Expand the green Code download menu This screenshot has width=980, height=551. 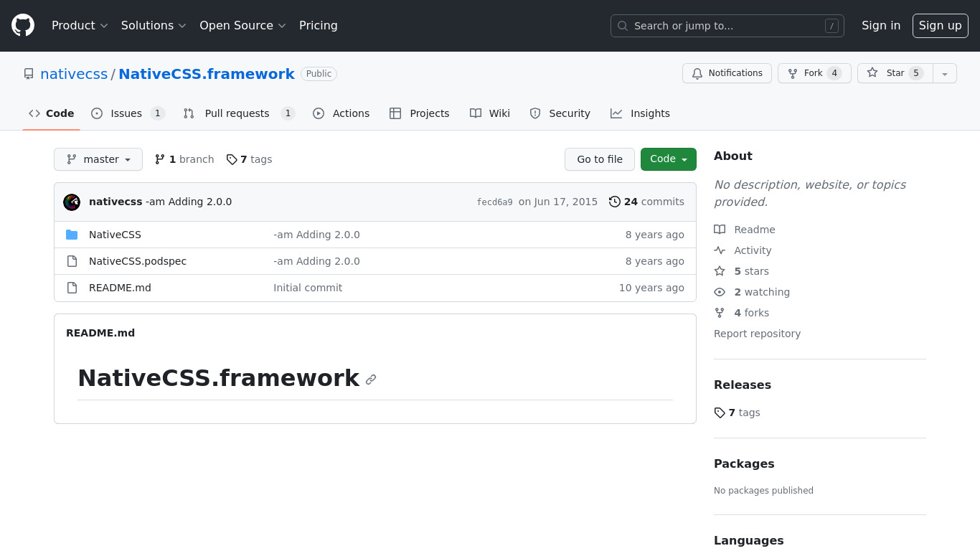tap(669, 159)
